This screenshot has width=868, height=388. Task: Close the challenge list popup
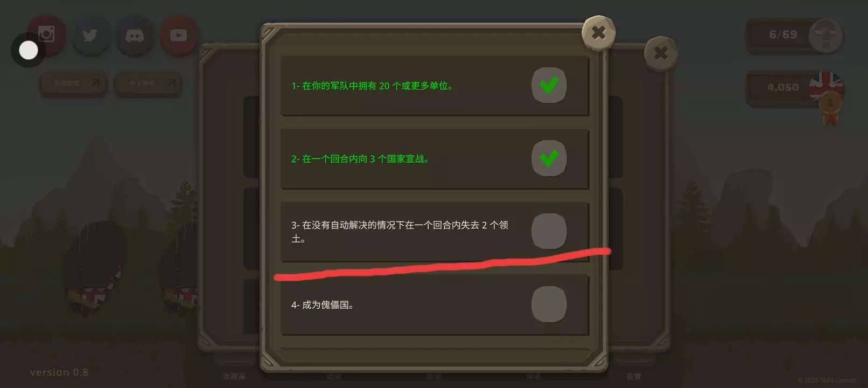tap(598, 33)
